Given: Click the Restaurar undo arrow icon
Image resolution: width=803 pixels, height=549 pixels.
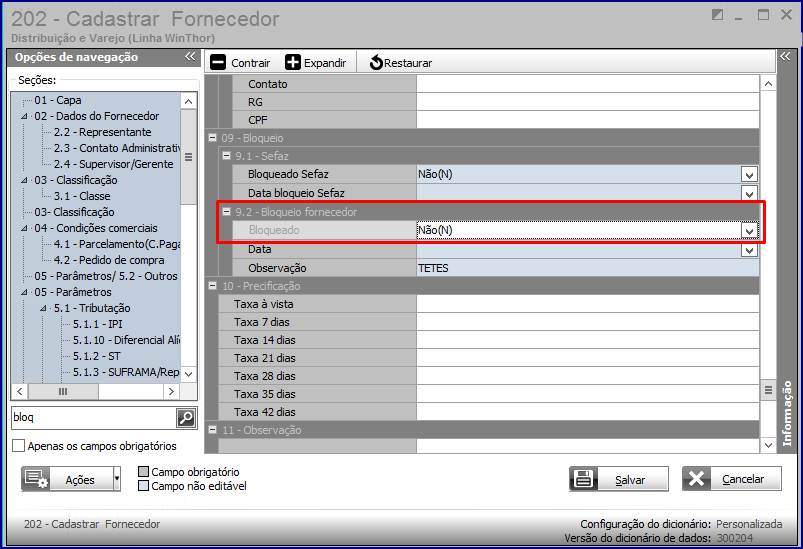Looking at the screenshot, I should [x=376, y=62].
